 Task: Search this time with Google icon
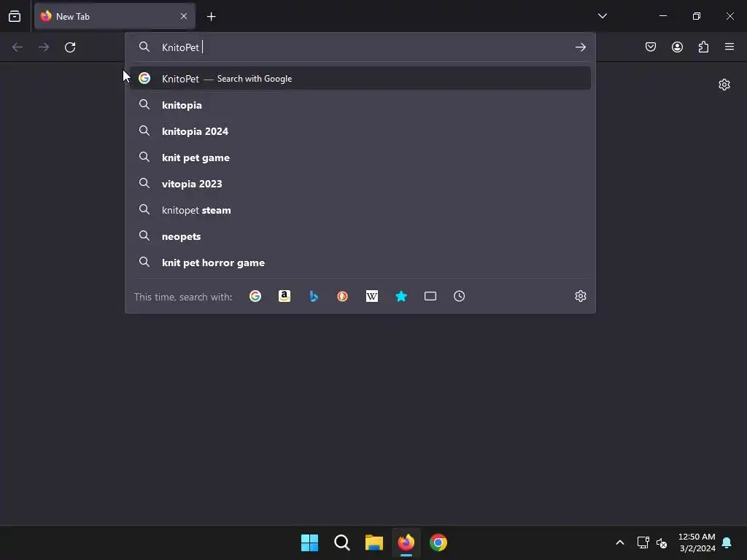pos(255,296)
